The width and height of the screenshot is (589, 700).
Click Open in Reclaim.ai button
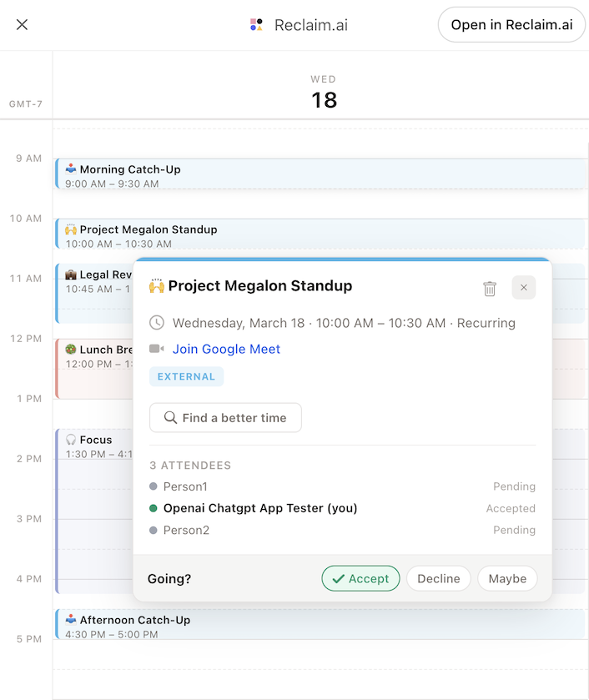[511, 25]
